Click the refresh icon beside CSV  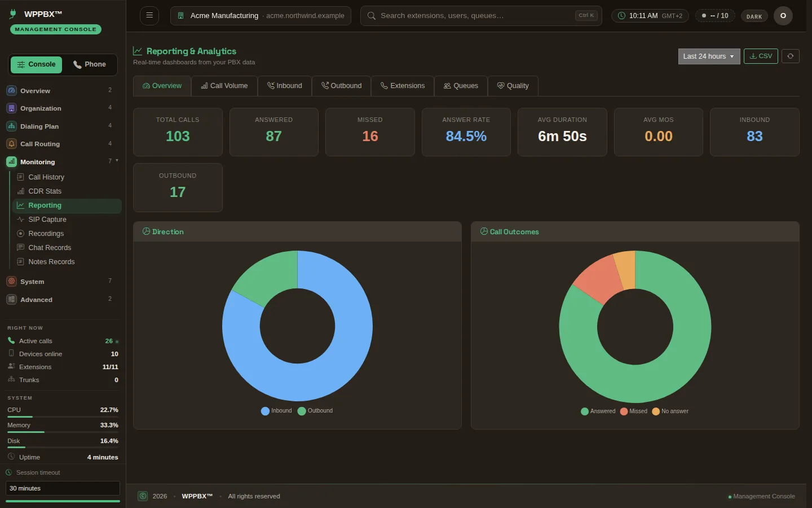point(791,56)
